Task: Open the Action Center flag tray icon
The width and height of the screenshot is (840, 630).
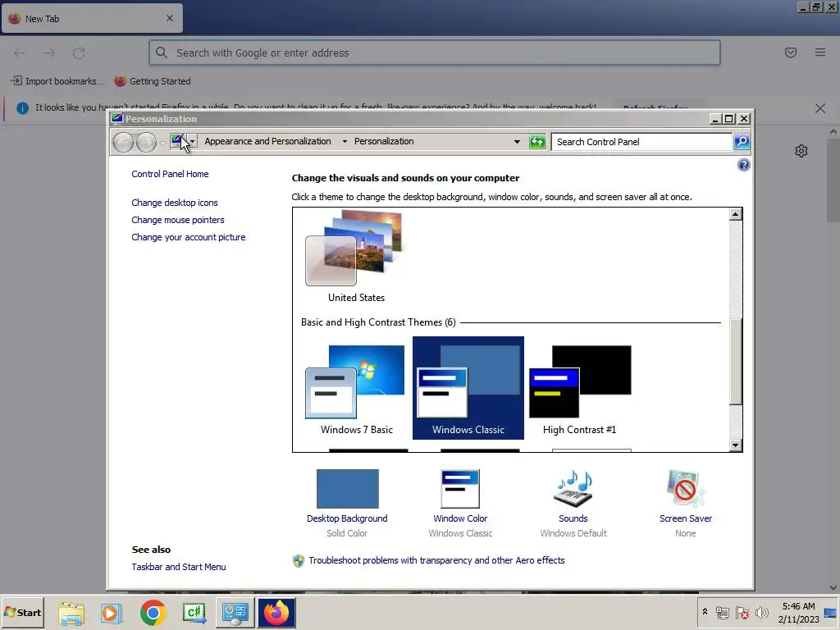Action: (742, 612)
